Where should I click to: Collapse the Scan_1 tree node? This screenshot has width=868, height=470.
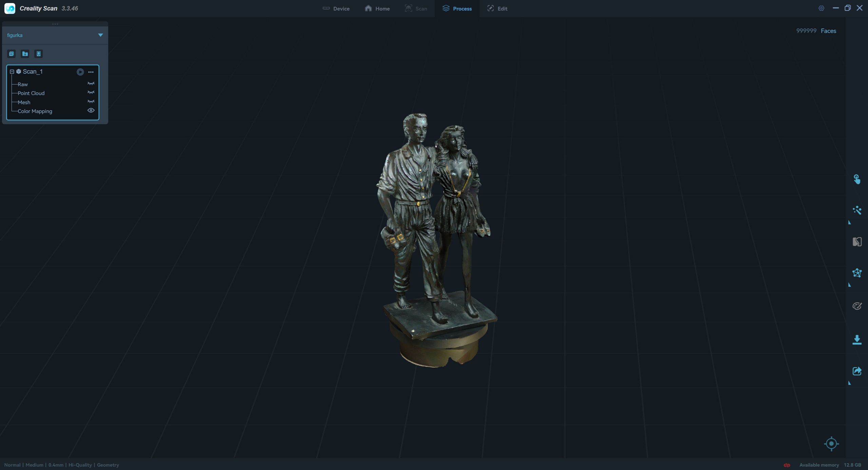click(12, 72)
